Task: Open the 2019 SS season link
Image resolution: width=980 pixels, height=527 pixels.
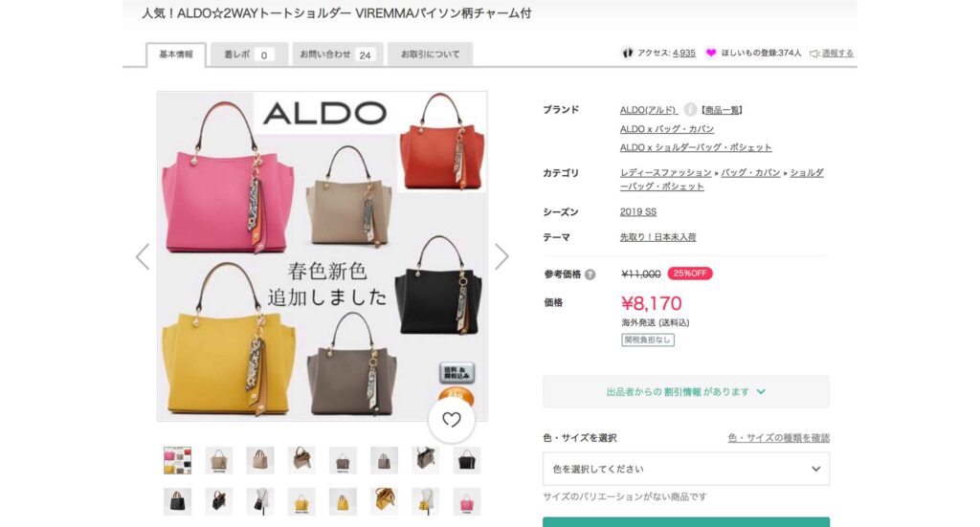Action: [638, 211]
